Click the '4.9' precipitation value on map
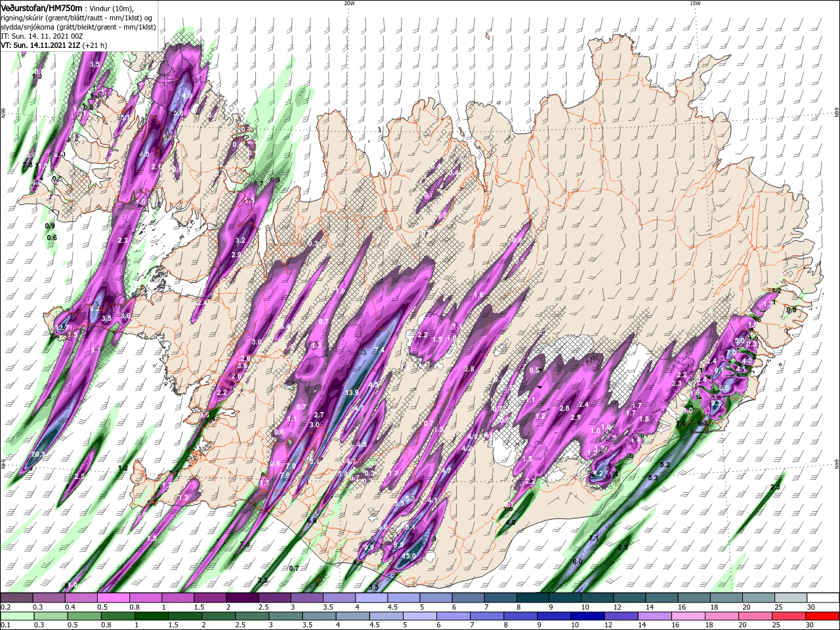This screenshot has height=630, width=840. (x=186, y=96)
